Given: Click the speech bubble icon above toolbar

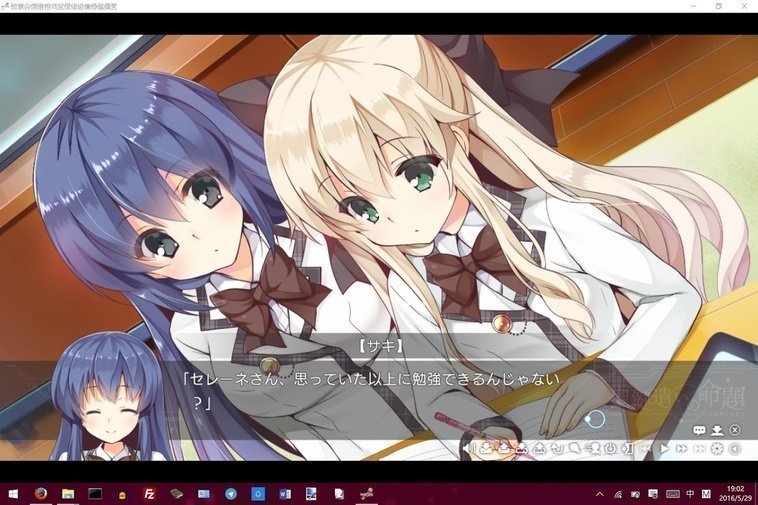Looking at the screenshot, I should (699, 430).
